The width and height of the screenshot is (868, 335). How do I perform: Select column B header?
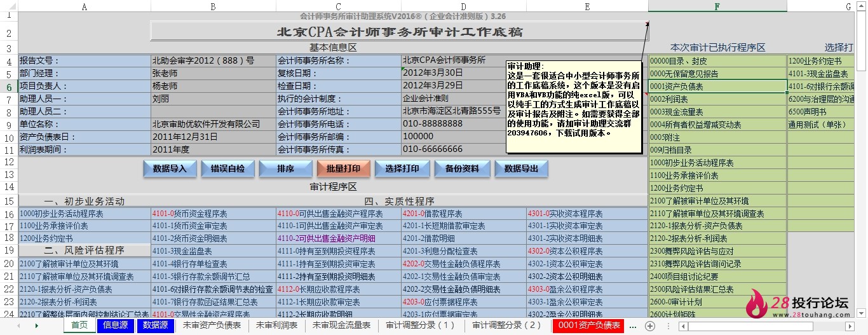[213, 6]
